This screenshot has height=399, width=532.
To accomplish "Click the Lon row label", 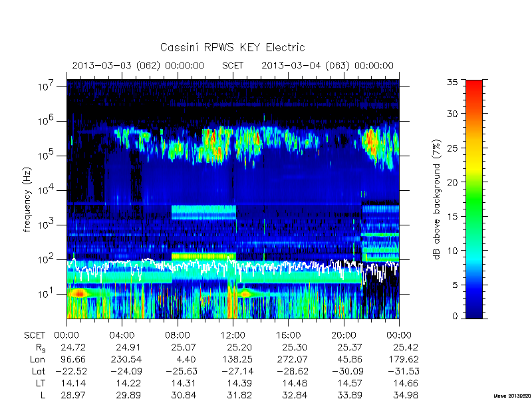I will click(37, 359).
